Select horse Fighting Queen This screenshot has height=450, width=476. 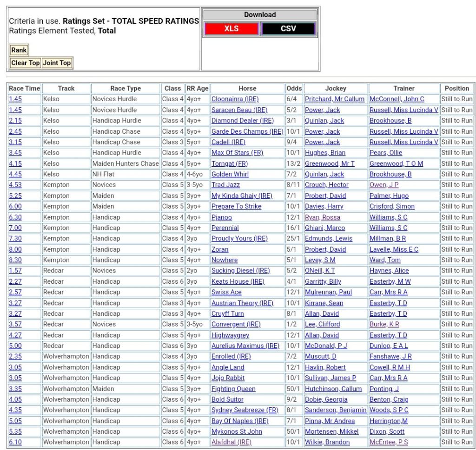[x=233, y=389]
